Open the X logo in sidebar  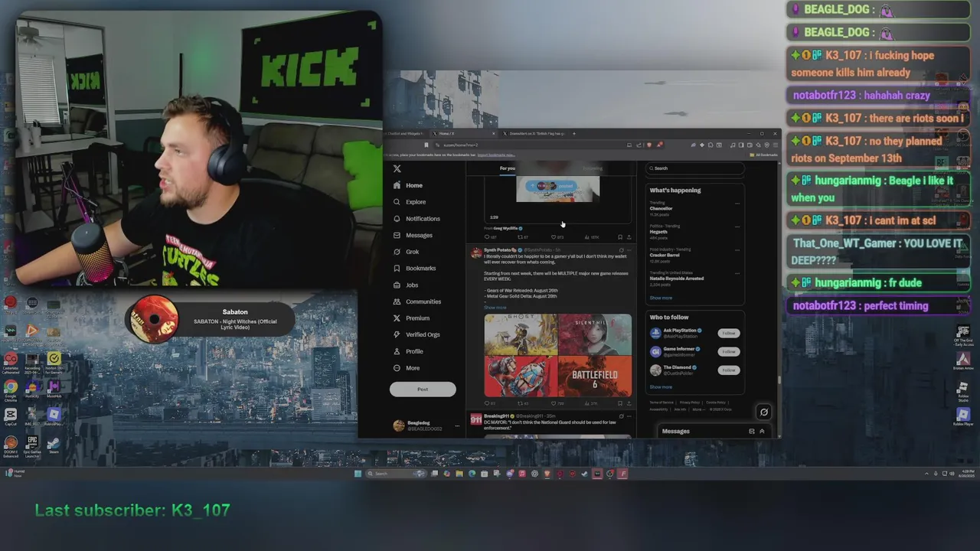[397, 168]
